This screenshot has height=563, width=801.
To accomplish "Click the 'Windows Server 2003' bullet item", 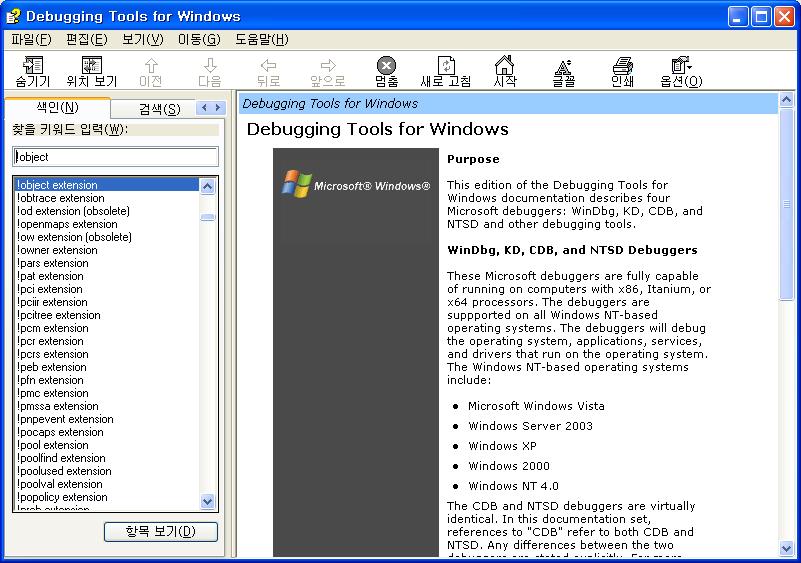I will tap(530, 426).
